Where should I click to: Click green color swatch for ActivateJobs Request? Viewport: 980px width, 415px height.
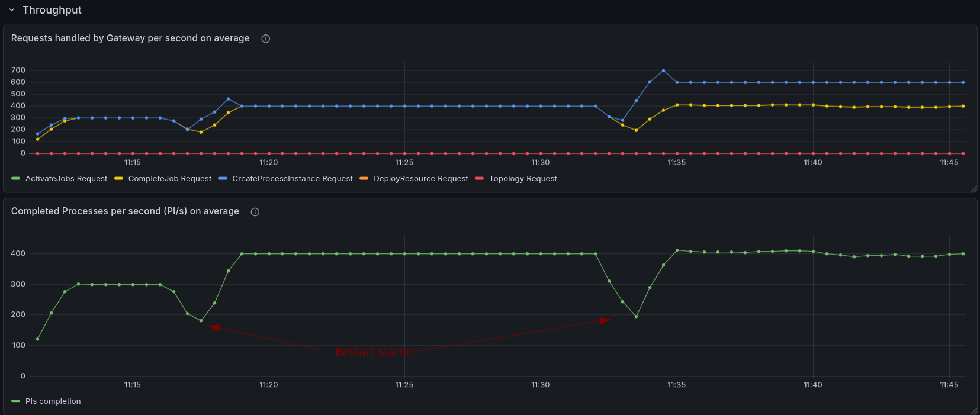(x=16, y=179)
